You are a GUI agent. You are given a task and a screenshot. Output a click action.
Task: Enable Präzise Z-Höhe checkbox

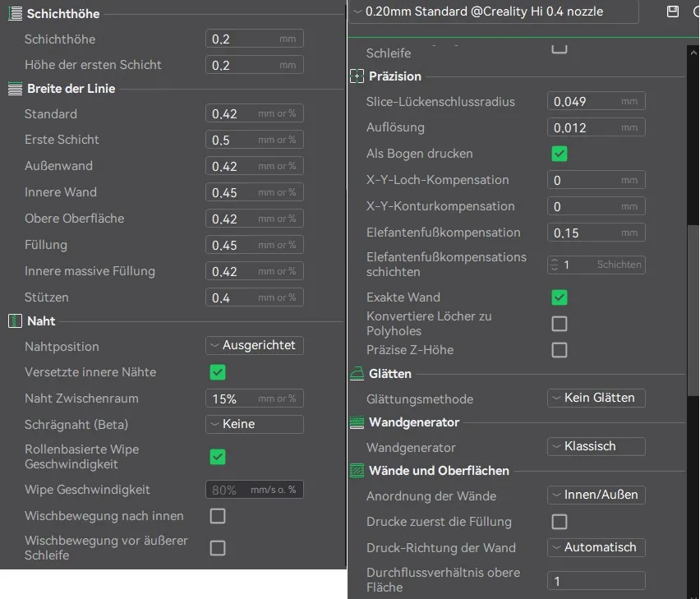pos(560,350)
